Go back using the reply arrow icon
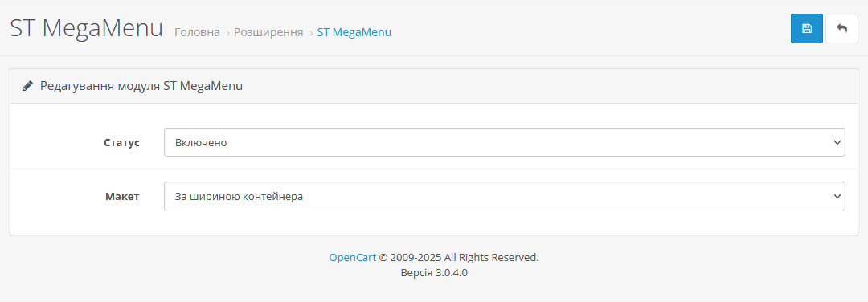The height and width of the screenshot is (302, 868). pos(842,29)
